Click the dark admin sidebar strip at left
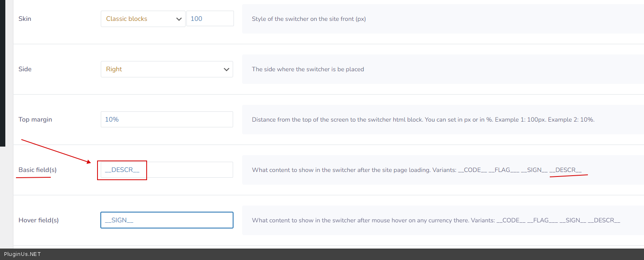This screenshot has width=644, height=260. [x=2, y=74]
